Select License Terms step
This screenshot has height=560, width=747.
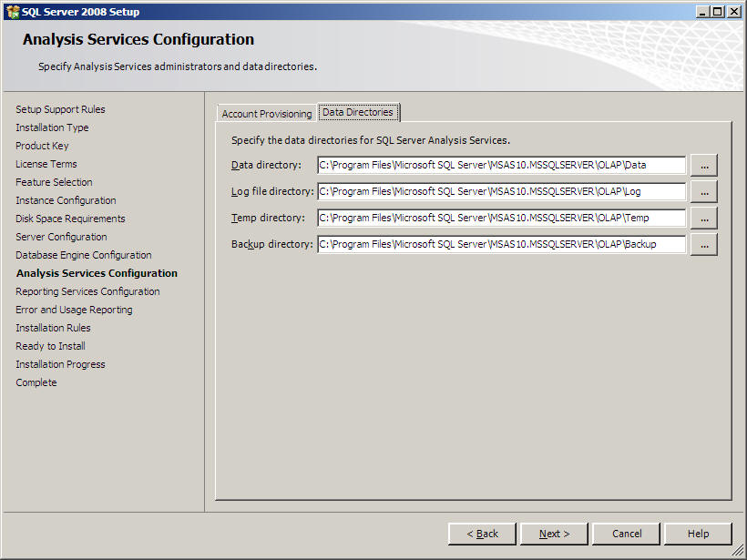click(46, 164)
